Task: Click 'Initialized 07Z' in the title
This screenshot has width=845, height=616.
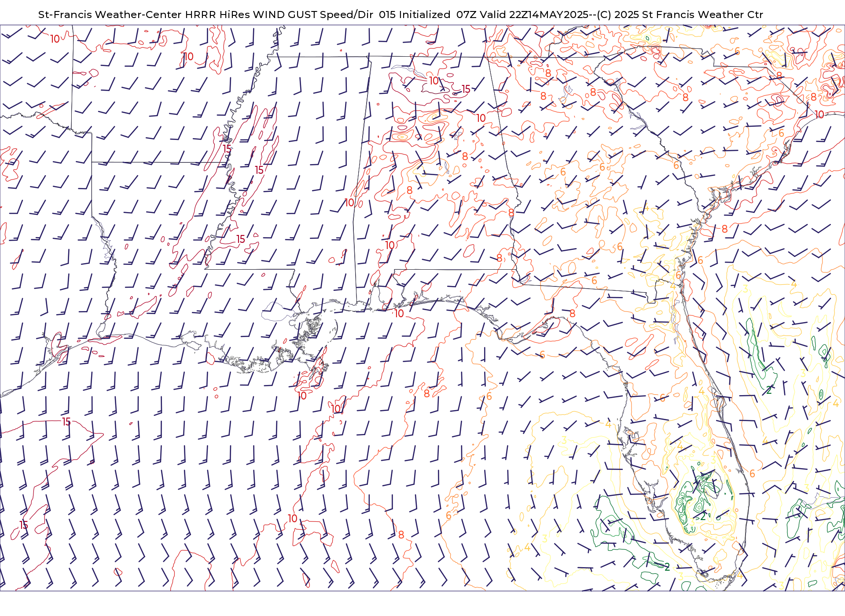Action: (x=437, y=15)
